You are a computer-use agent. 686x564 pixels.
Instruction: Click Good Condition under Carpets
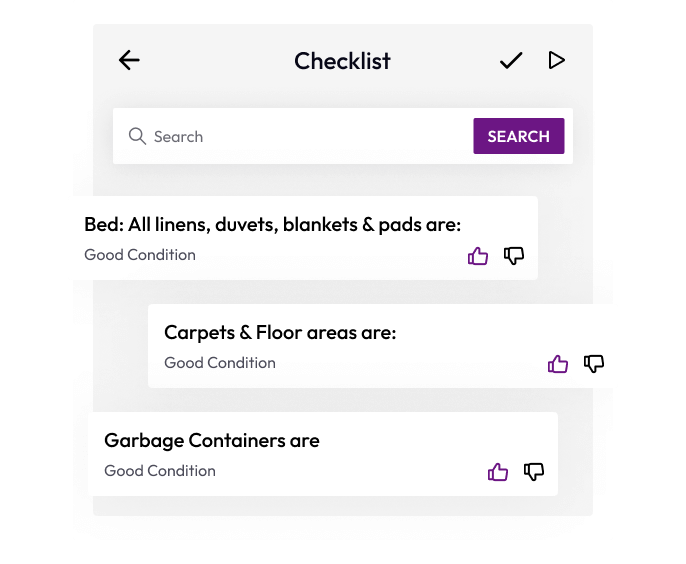point(220,363)
